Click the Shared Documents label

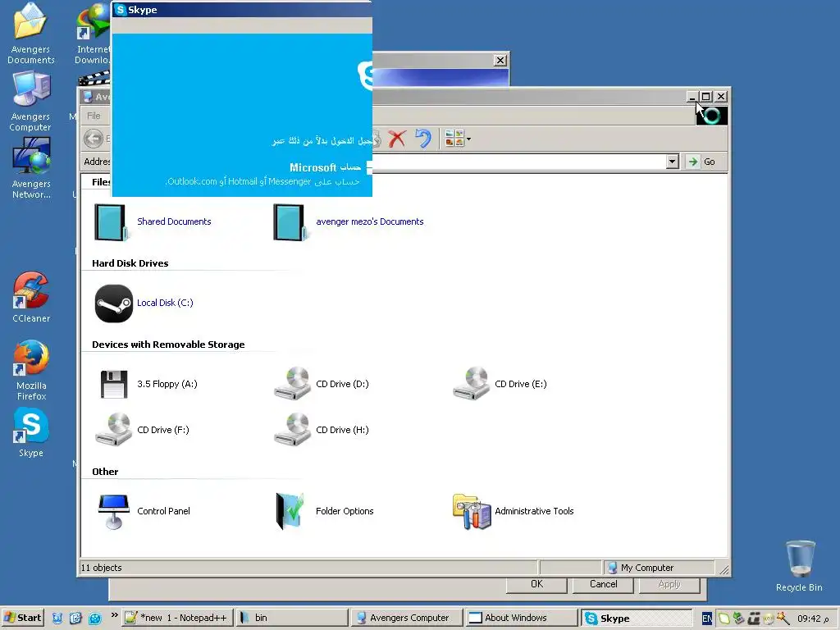tap(174, 221)
